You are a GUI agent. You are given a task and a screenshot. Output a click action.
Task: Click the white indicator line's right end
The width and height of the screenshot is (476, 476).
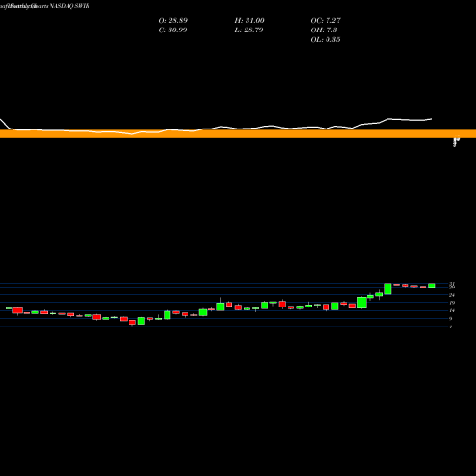(431, 119)
